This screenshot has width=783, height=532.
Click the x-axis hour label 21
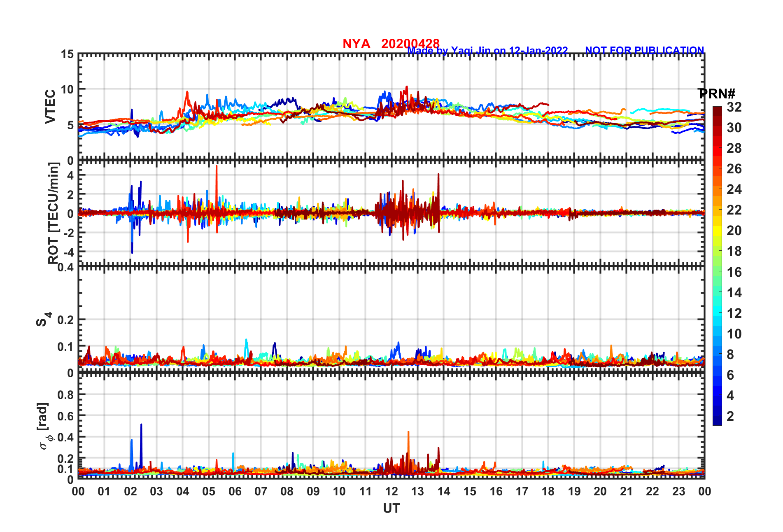627,492
